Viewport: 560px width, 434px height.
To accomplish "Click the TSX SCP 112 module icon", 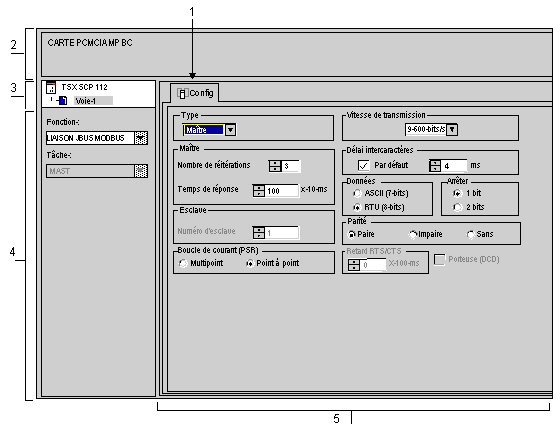I will [51, 87].
